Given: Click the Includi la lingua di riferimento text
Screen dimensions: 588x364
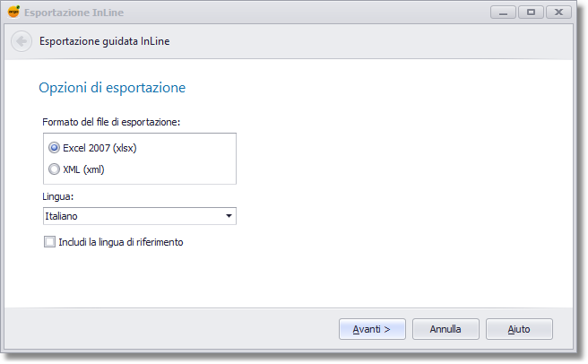Looking at the screenshot, I should point(120,242).
